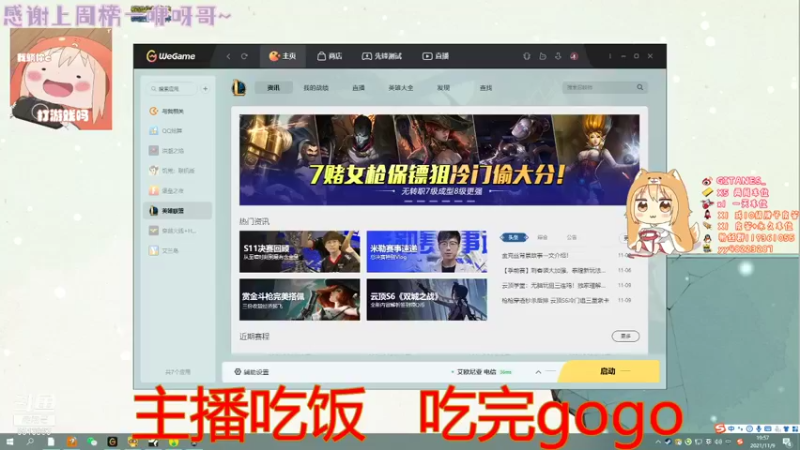Open the Sogou input method icon
This screenshot has height=450, width=800.
click(x=720, y=429)
